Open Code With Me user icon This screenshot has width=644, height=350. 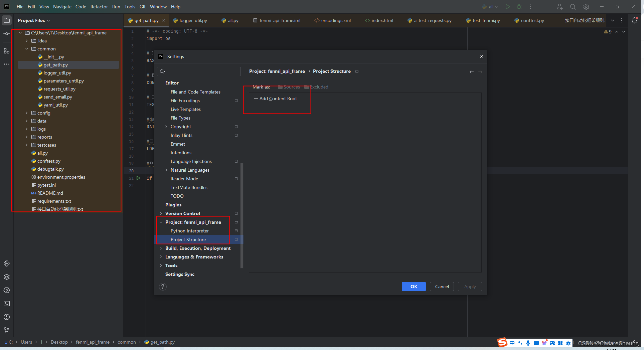pos(560,7)
